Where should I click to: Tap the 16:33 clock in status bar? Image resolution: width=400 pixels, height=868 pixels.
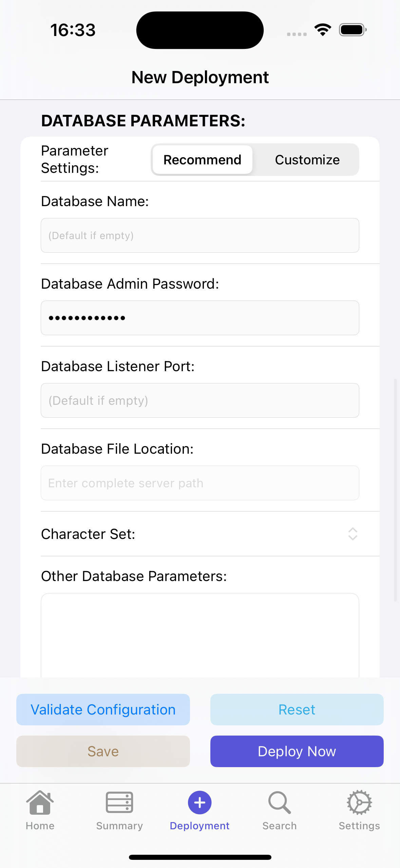tap(73, 30)
